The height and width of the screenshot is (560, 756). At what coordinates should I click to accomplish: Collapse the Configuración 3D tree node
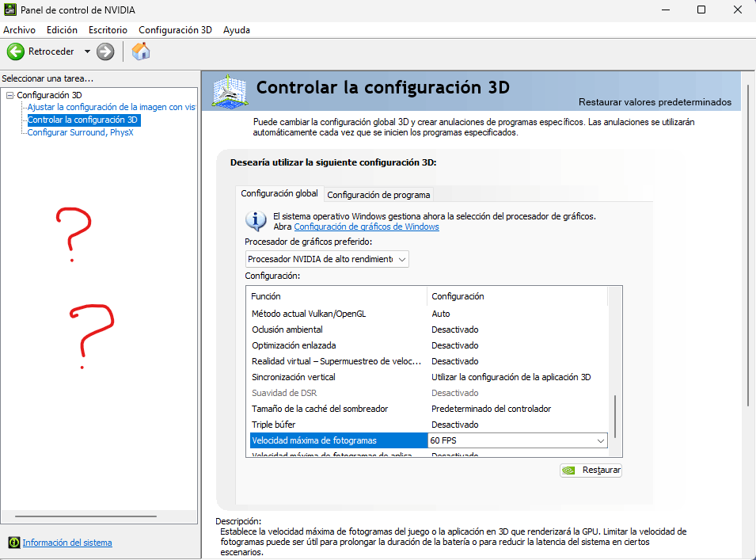pos(9,96)
